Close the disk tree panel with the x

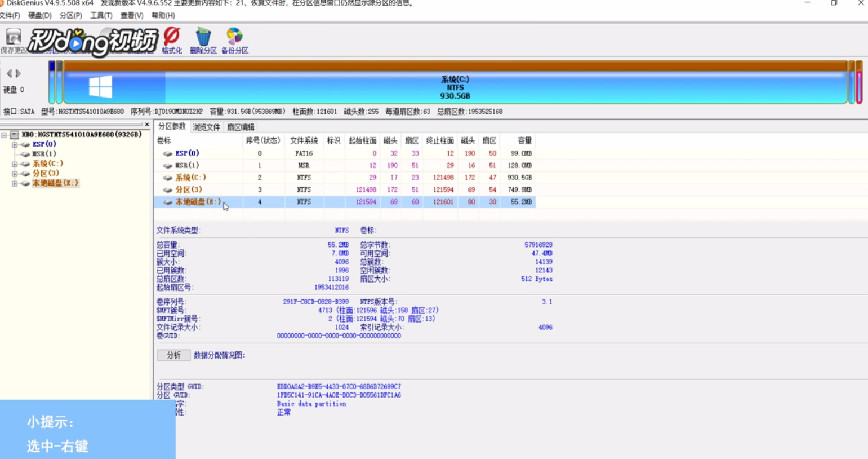[x=147, y=125]
